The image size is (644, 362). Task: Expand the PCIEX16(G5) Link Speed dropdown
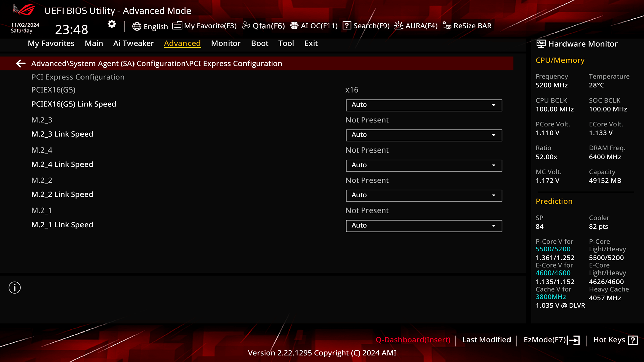424,105
